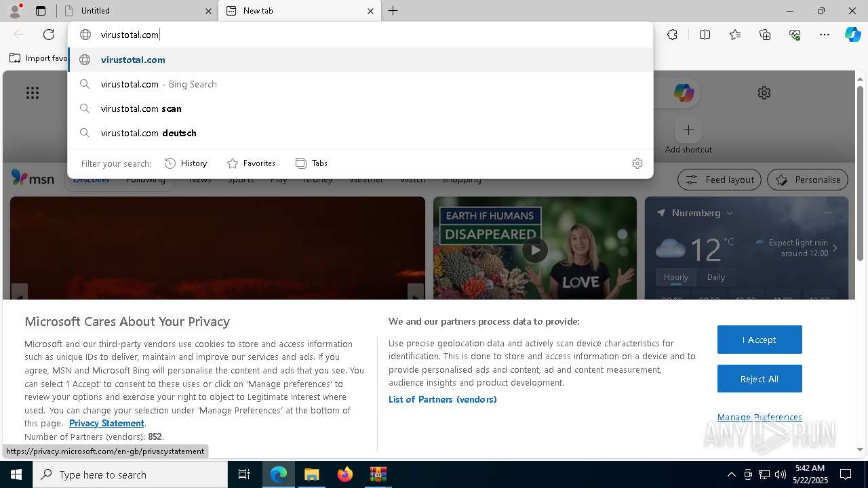The image size is (868, 488).
Task: Open the Extensions puzzle icon
Action: tap(672, 35)
